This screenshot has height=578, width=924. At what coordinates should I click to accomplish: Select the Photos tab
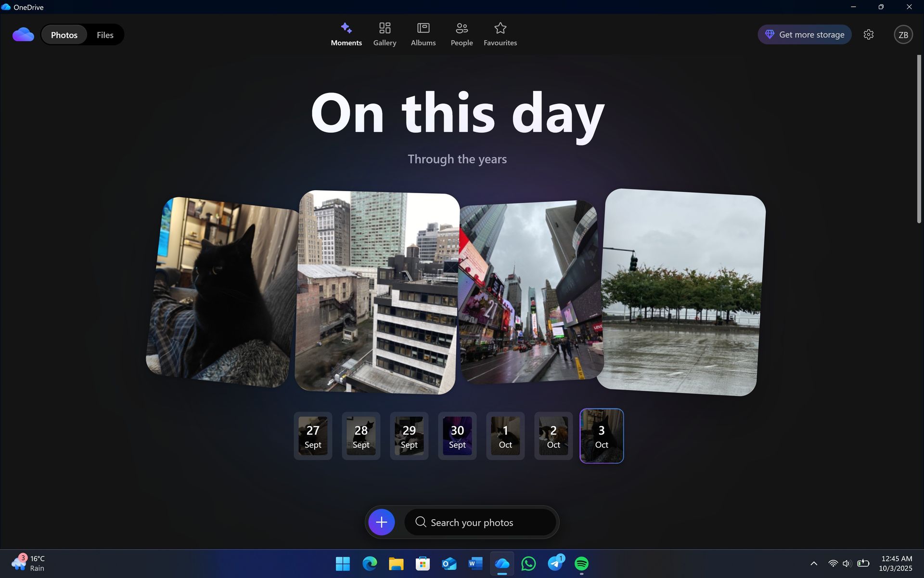[x=64, y=35]
